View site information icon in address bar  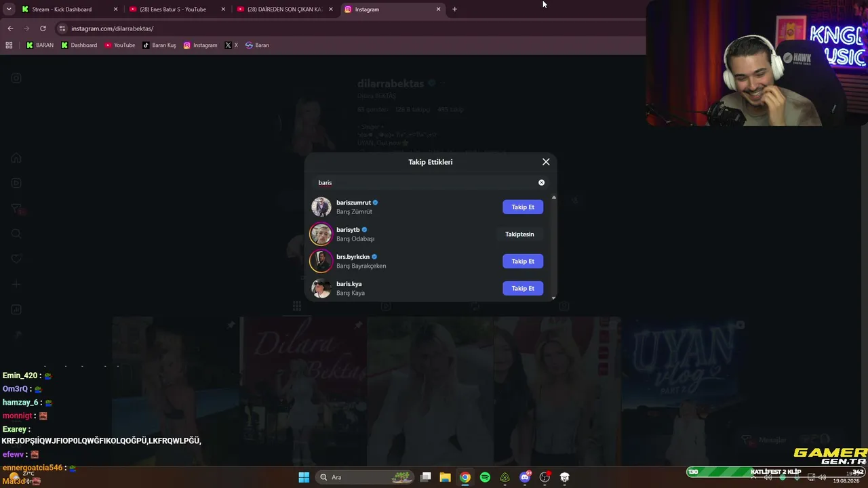(x=62, y=28)
